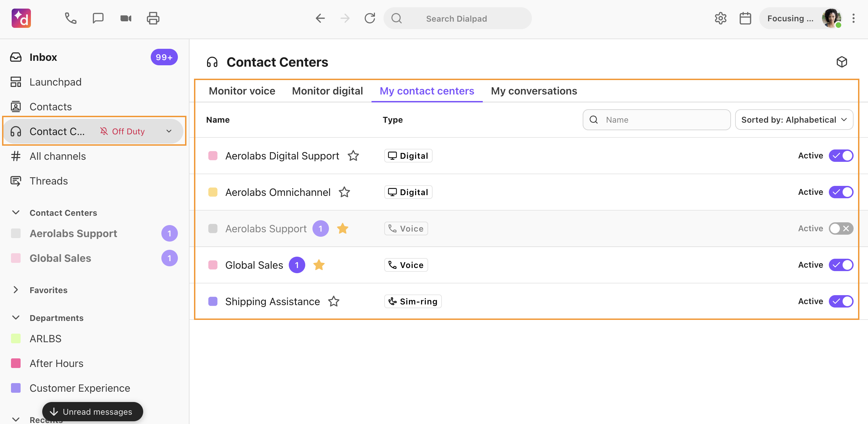Screen dimensions: 868x424
Task: Toggle Shipping Assistance active switch
Action: (x=841, y=301)
